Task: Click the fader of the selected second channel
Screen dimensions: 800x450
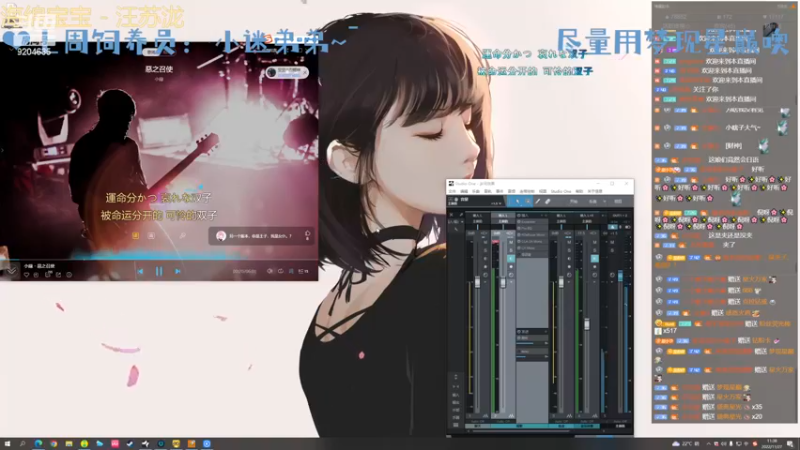Action: tap(503, 282)
